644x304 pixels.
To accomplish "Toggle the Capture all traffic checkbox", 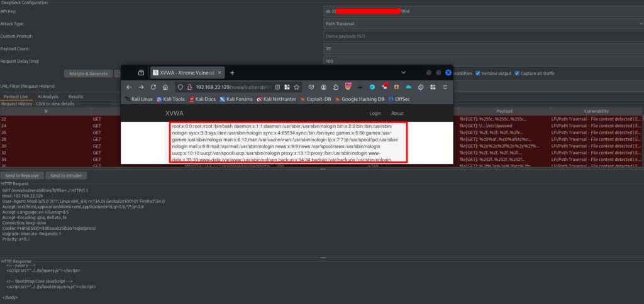I will point(517,73).
